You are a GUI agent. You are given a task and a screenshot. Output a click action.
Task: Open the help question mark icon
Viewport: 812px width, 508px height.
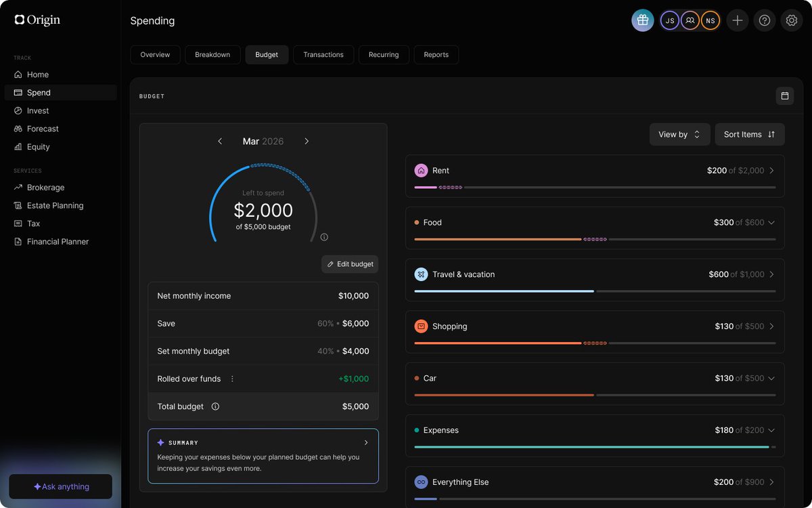coord(765,20)
